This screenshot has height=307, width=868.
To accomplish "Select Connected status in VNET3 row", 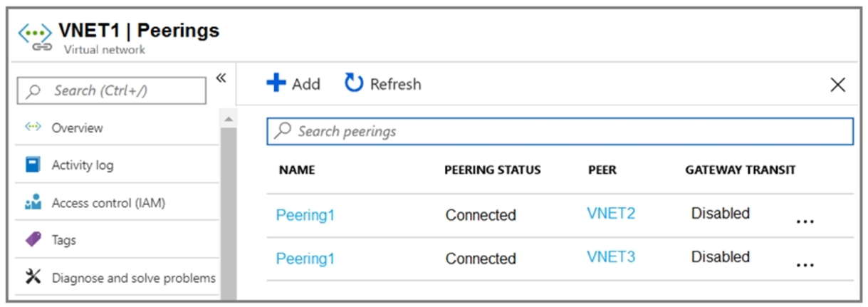I will (x=481, y=259).
